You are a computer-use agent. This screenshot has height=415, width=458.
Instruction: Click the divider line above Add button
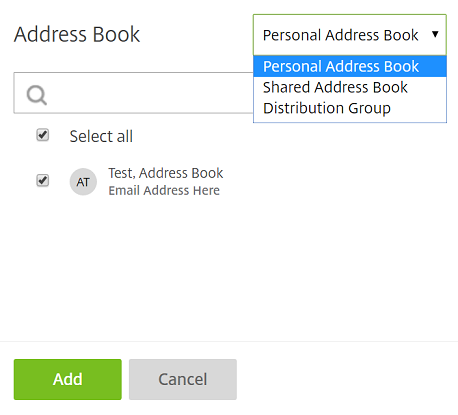(x=229, y=341)
